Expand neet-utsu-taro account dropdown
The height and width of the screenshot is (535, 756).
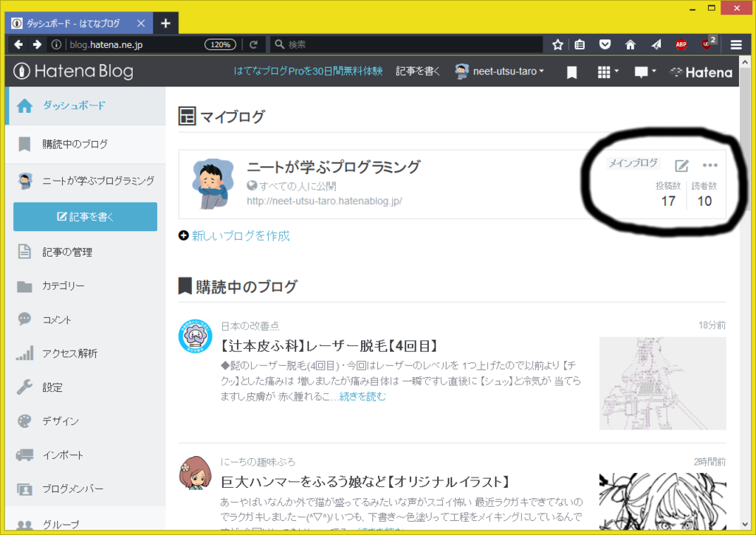coord(500,72)
